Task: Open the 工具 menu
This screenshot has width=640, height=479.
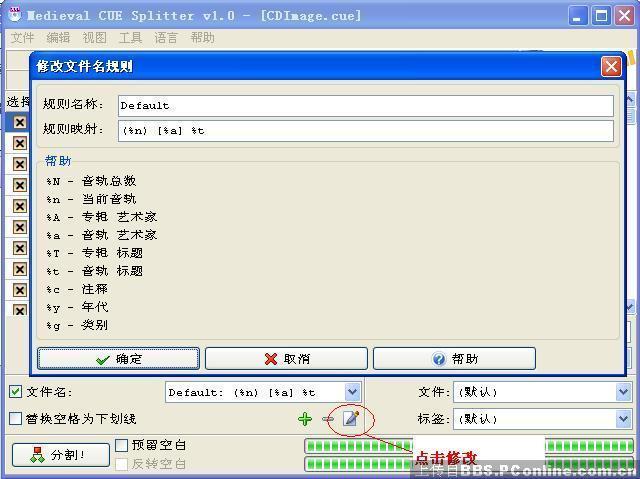Action: (130, 38)
